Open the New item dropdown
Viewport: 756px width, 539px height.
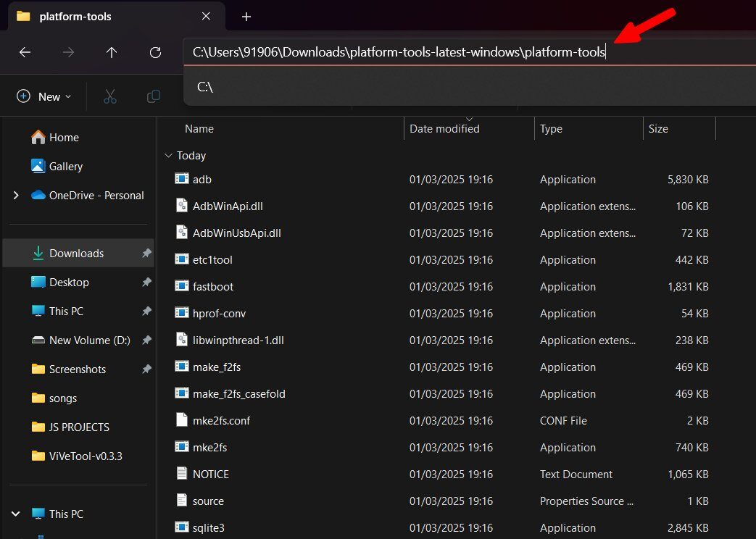[x=44, y=96]
